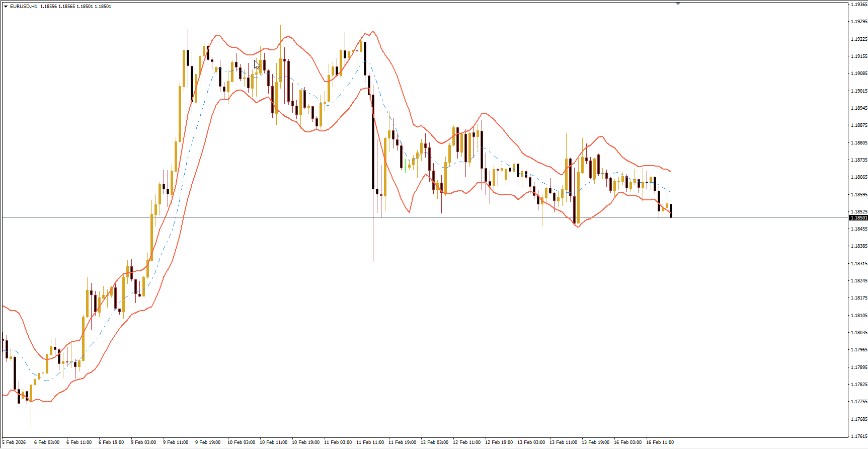Click the 1.18035 level on price axis
This screenshot has height=449, width=868.
tap(858, 333)
